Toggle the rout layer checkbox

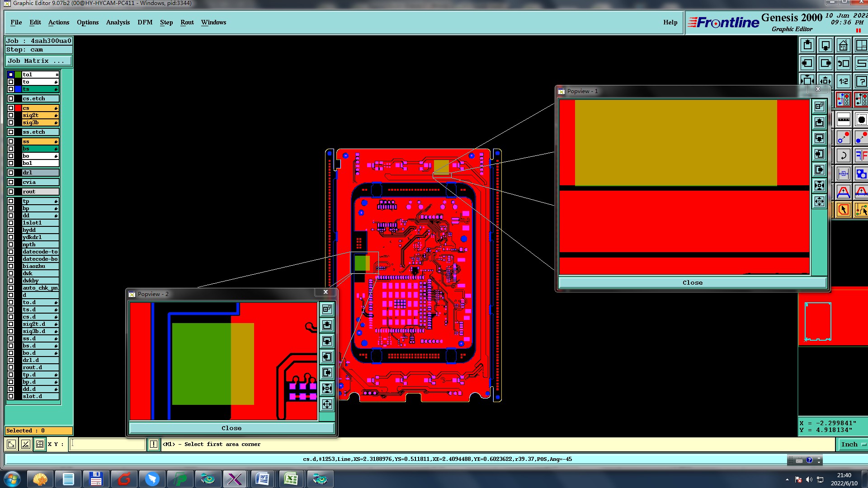(11, 192)
